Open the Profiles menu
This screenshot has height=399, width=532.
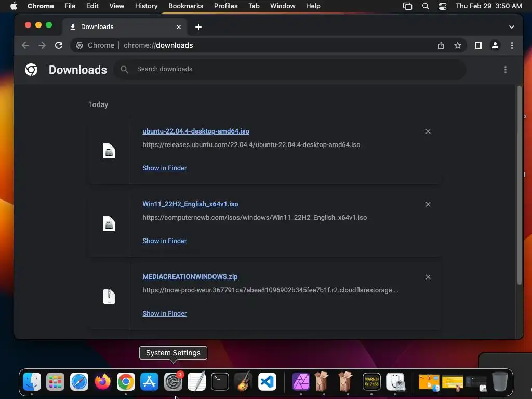coord(226,6)
